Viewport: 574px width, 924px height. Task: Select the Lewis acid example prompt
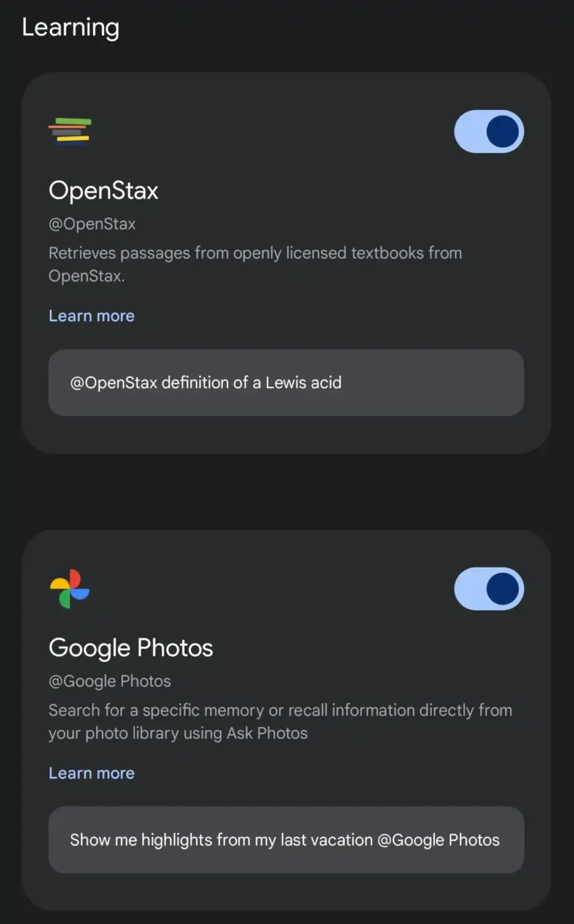click(x=285, y=383)
